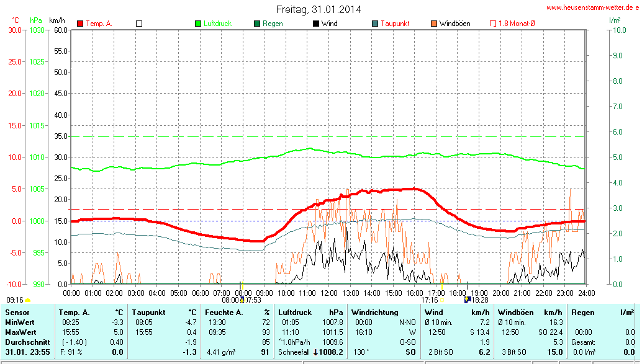Click the 08:25 minimum temperature time
The height and width of the screenshot is (364, 642).
(70, 322)
